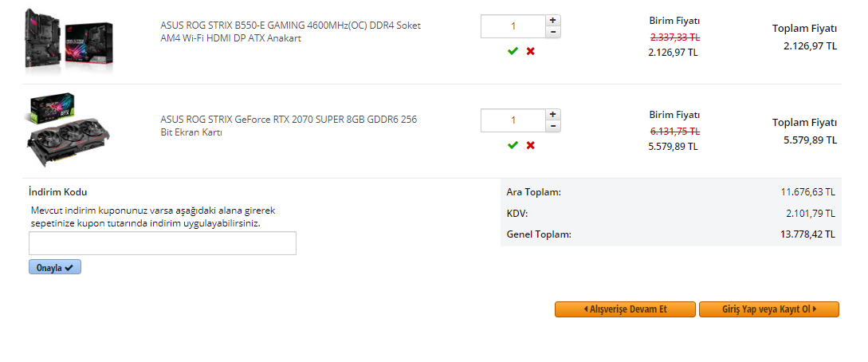The height and width of the screenshot is (362, 868).
Task: Increase quantity of RTX 2070 SUPER card
Action: 553,114
